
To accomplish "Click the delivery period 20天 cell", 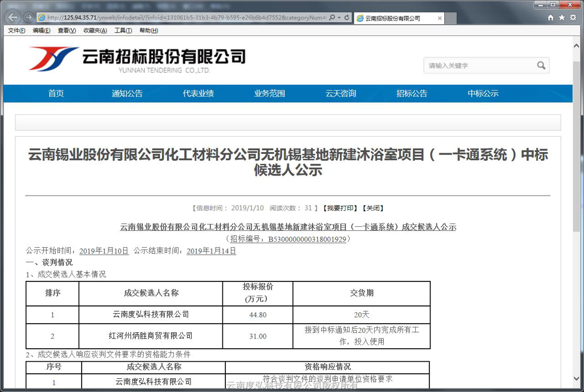I will [362, 315].
